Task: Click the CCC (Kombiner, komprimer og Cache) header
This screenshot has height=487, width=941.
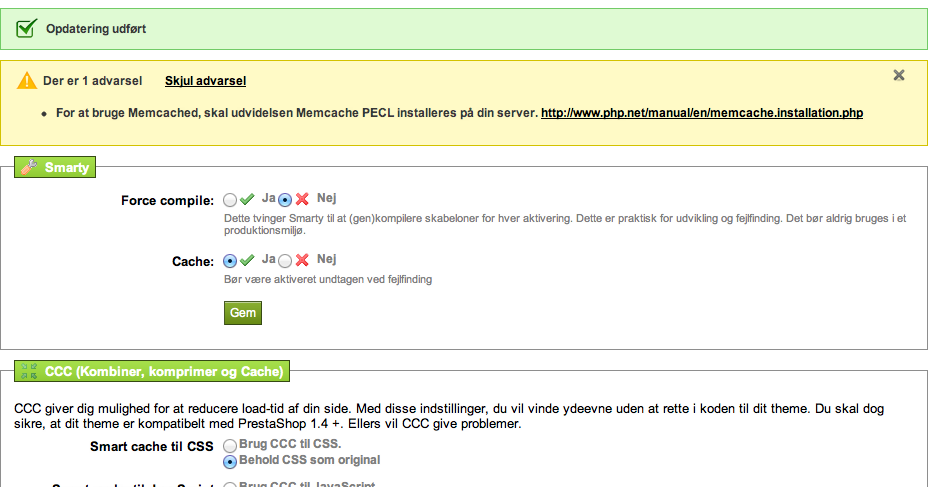Action: pos(164,372)
